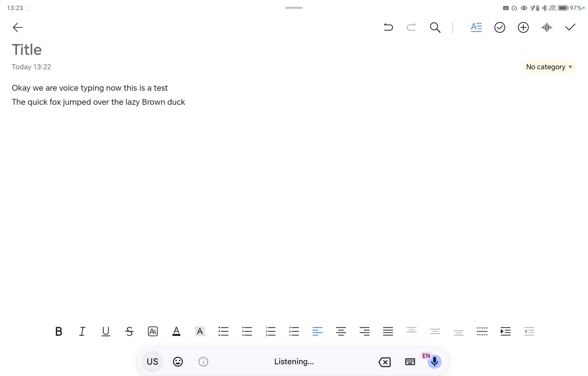588x376 pixels.
Task: Toggle underline formatting
Action: coord(106,331)
